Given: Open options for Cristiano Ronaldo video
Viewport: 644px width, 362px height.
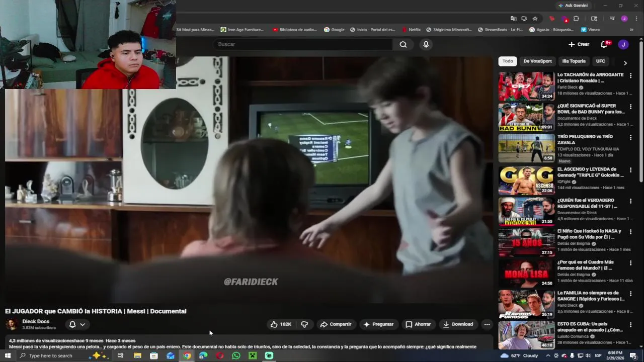Looking at the screenshot, I should click(x=630, y=76).
